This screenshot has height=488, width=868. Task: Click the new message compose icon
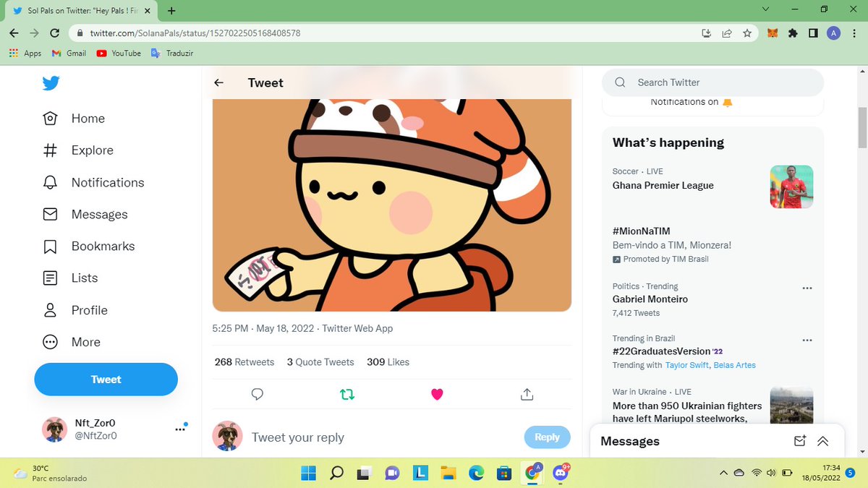pyautogui.click(x=799, y=441)
